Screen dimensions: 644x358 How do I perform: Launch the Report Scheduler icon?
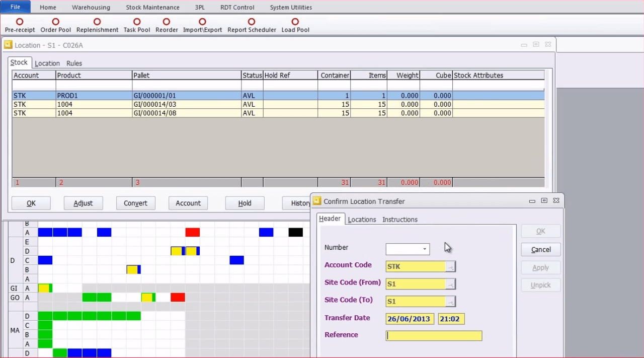[x=252, y=22]
